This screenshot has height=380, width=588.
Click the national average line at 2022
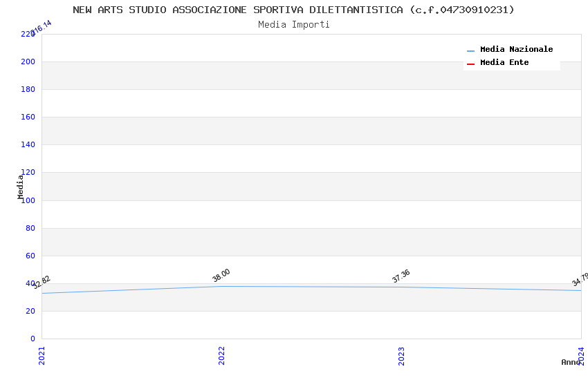(x=221, y=287)
